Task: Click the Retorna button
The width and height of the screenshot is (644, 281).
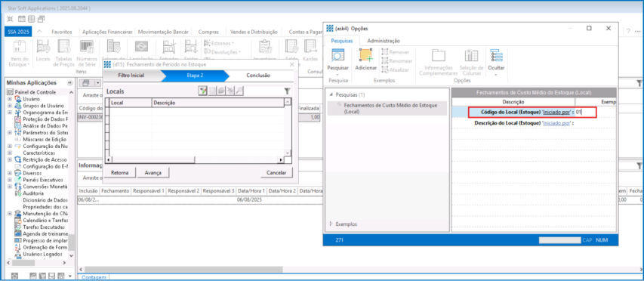Action: pyautogui.click(x=120, y=173)
